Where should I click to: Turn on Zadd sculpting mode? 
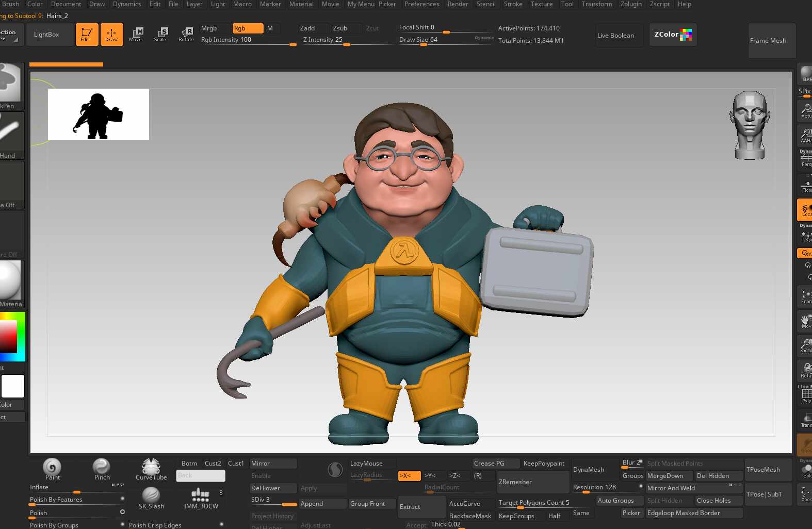[308, 28]
